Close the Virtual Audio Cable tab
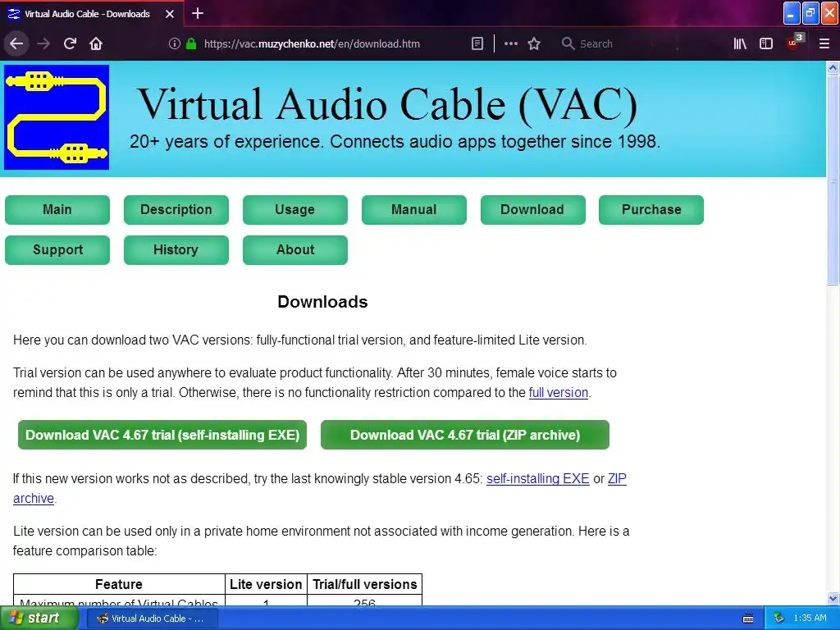 (169, 14)
